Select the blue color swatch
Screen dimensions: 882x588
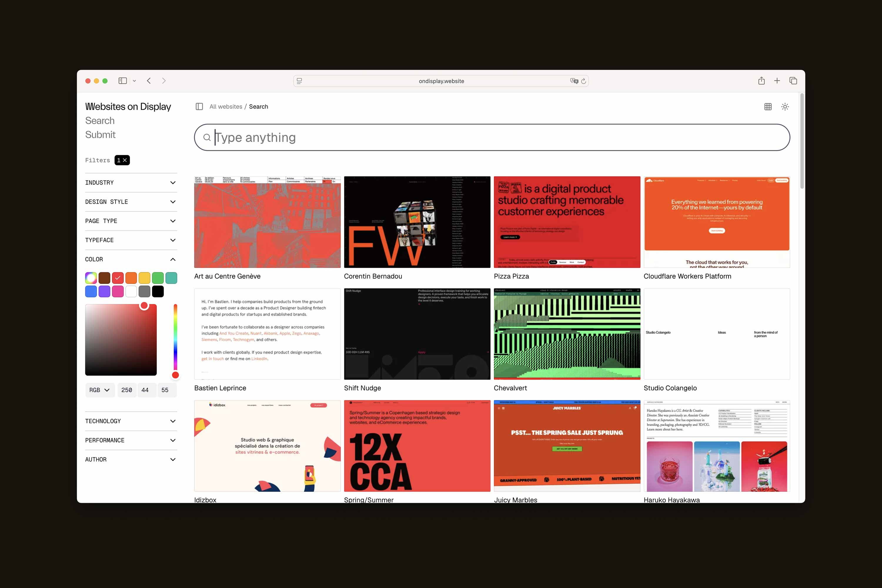pyautogui.click(x=91, y=291)
